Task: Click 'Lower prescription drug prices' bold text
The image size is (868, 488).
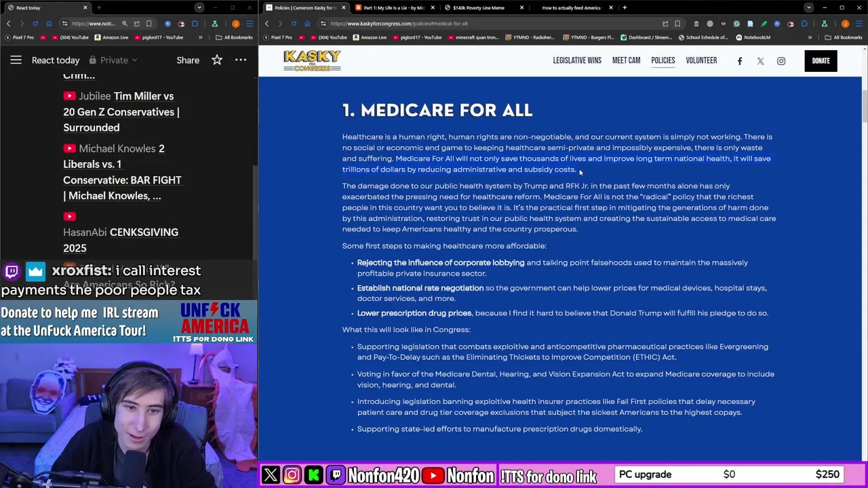Action: (414, 313)
